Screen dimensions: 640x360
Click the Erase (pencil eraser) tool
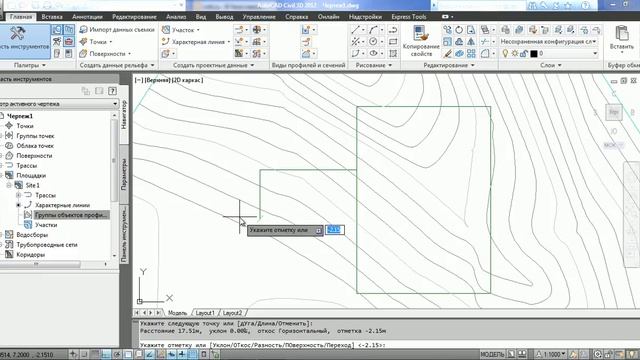click(448, 53)
